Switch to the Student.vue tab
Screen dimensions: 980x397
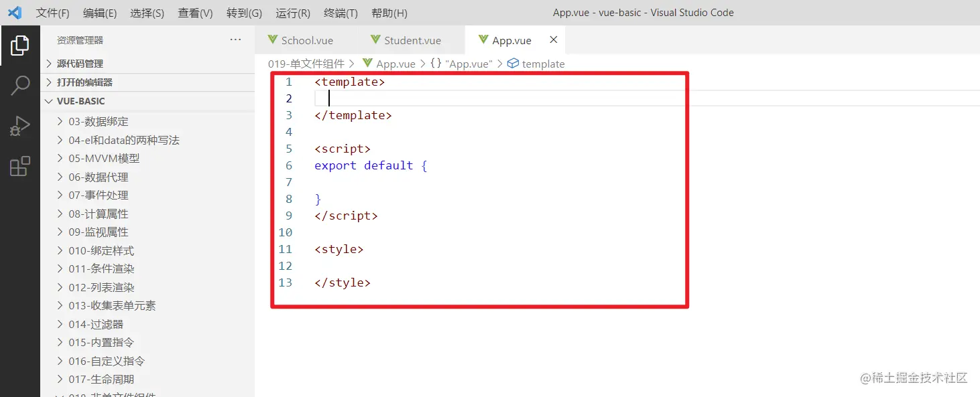[x=412, y=40]
